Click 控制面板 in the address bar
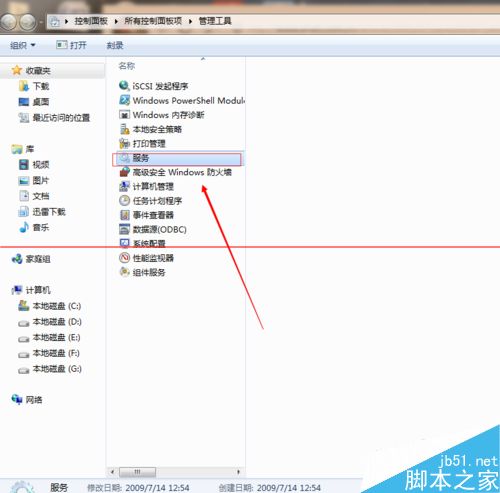 point(91,21)
